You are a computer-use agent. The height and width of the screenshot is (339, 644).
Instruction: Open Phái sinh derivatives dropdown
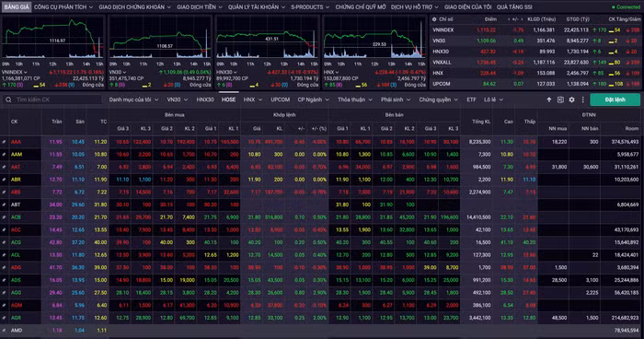[x=396, y=99]
